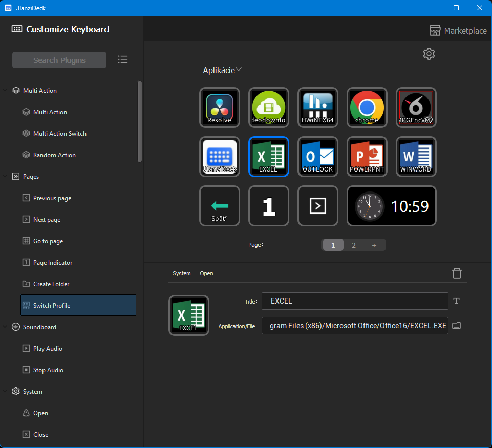This screenshot has width=492, height=448.
Task: Select the POWERPNT key icon
Action: 367,157
